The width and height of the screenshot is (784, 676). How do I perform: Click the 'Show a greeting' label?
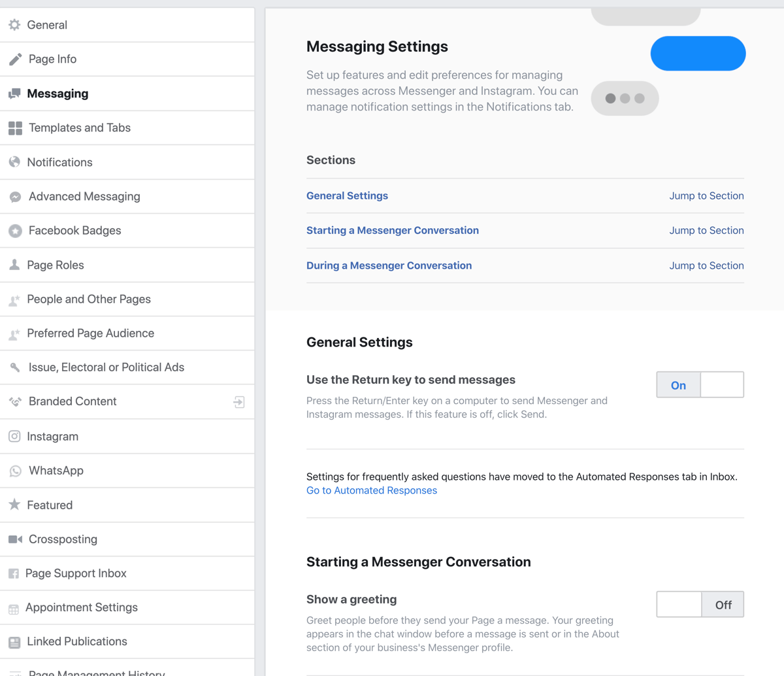coord(351,600)
